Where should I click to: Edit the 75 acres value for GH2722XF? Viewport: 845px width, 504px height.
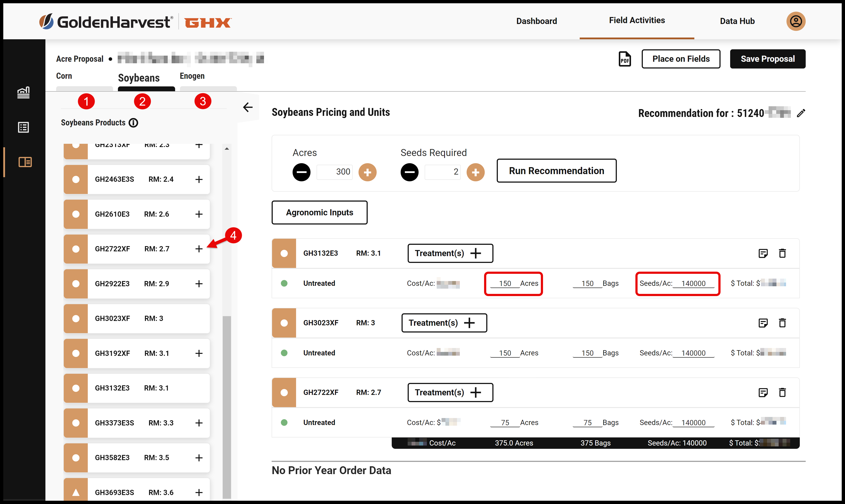(x=505, y=423)
